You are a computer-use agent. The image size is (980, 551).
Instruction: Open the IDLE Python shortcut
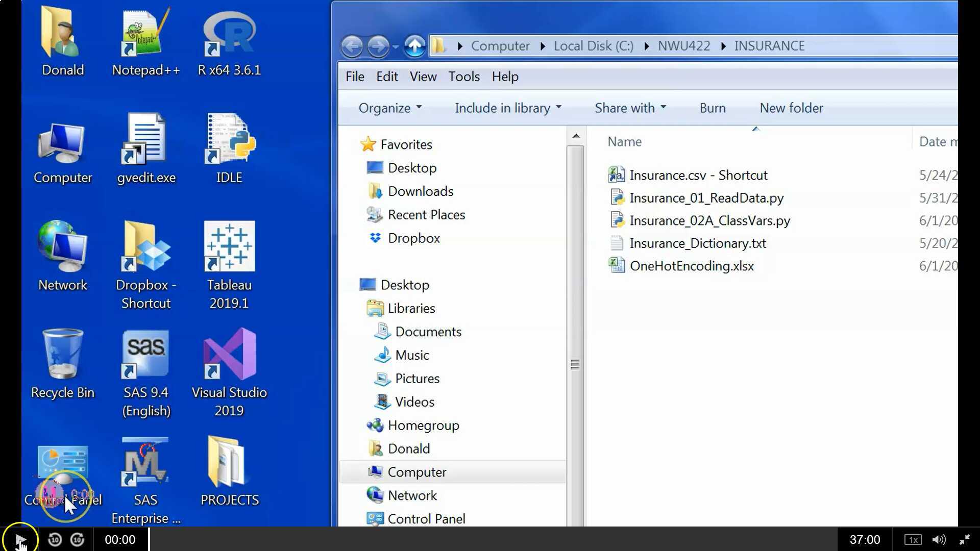[229, 139]
